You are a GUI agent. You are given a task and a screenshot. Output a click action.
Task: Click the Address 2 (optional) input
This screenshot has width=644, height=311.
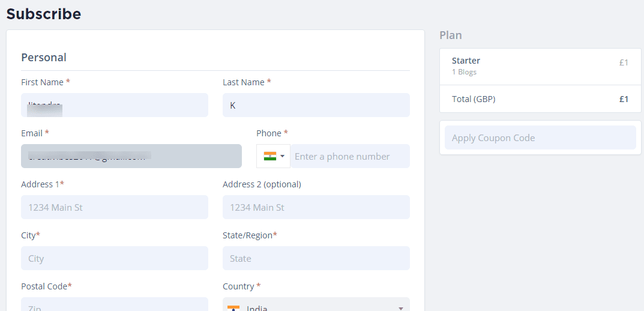coord(316,207)
